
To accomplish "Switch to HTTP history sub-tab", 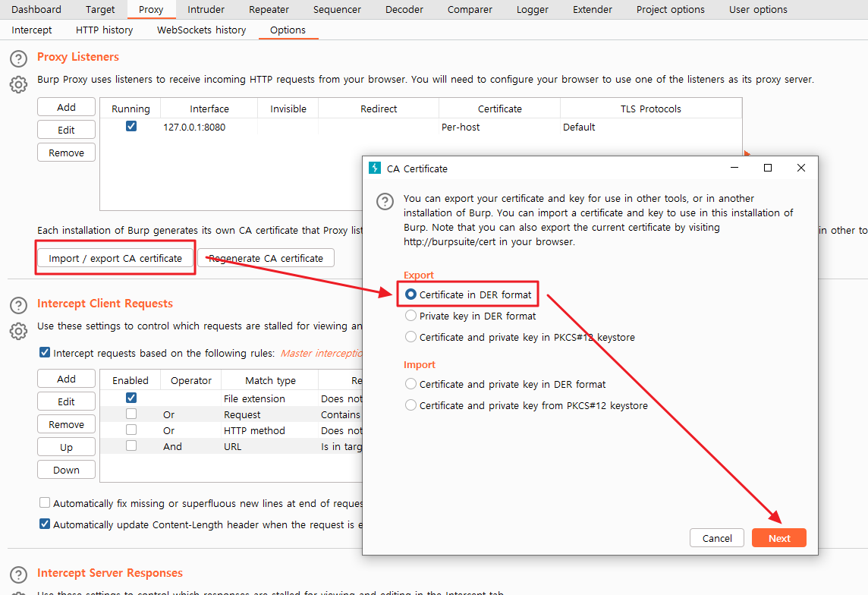I will pos(104,30).
